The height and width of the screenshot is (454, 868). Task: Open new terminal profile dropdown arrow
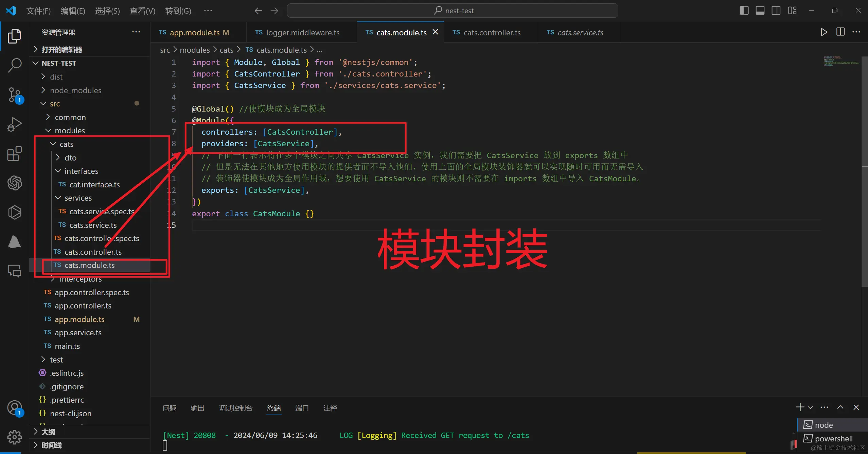810,407
